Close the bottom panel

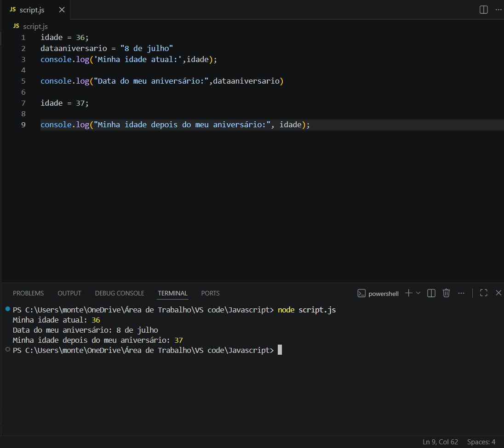pyautogui.click(x=498, y=293)
